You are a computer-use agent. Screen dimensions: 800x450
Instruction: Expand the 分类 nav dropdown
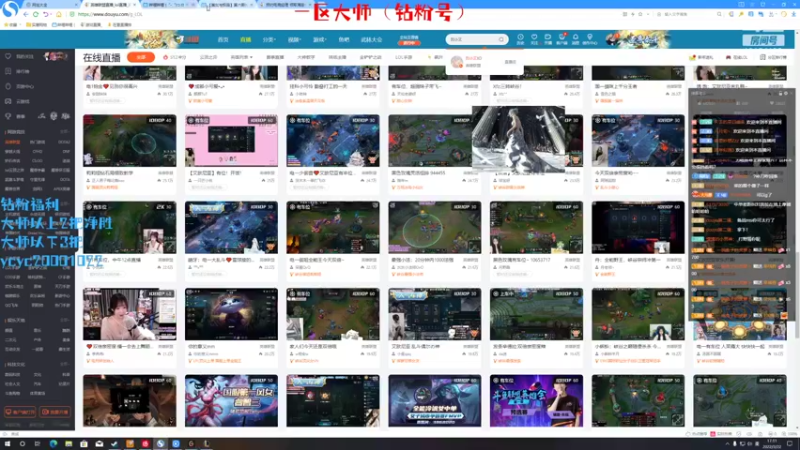tap(269, 39)
